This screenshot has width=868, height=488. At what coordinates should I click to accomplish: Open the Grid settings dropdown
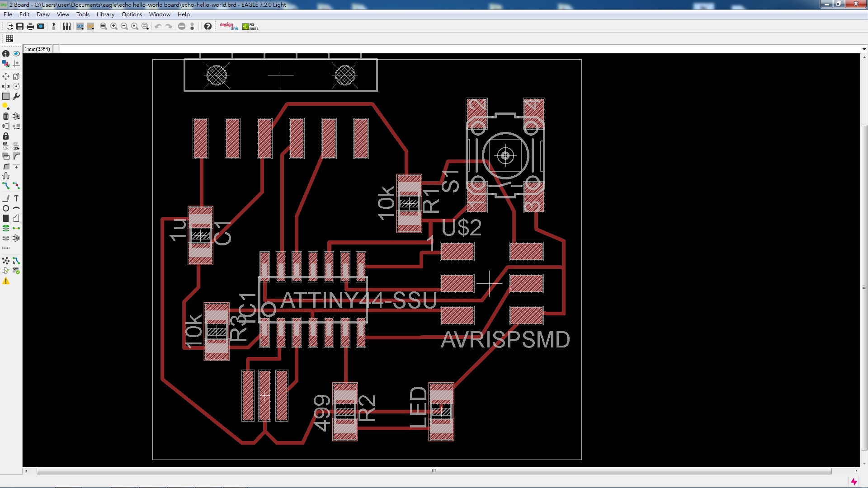pos(9,38)
